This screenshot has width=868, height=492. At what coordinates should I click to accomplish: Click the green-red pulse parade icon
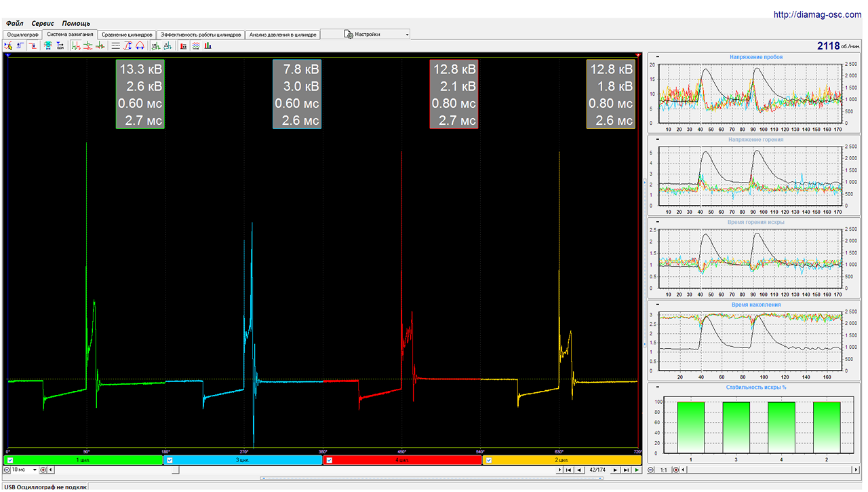coord(75,46)
